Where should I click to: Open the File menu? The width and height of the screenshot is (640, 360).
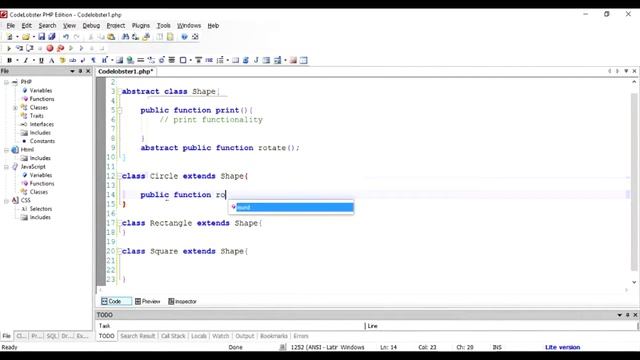(x=11, y=25)
